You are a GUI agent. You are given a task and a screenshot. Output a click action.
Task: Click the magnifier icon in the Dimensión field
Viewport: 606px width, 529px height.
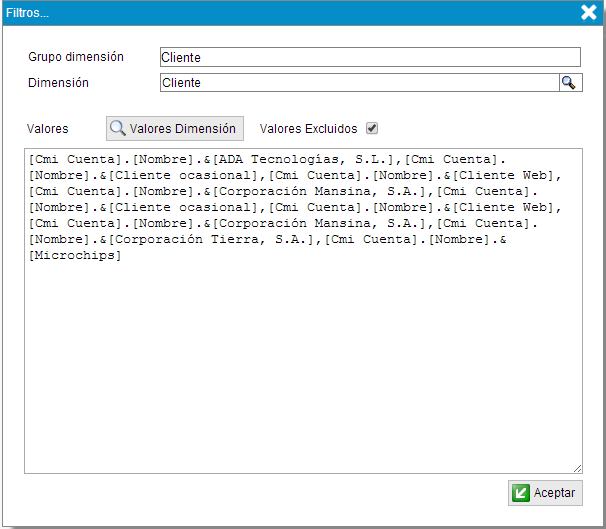point(569,83)
